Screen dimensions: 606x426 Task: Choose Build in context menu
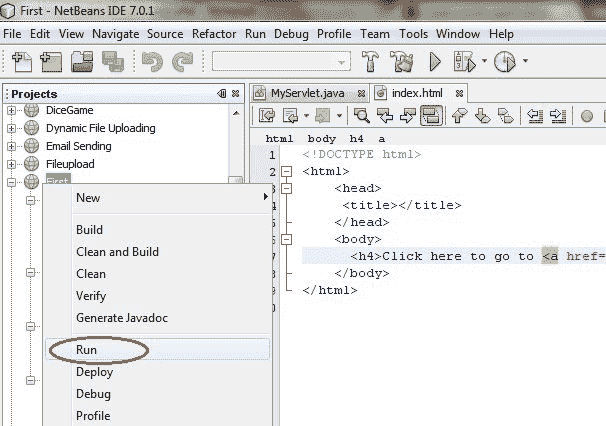[157, 230]
